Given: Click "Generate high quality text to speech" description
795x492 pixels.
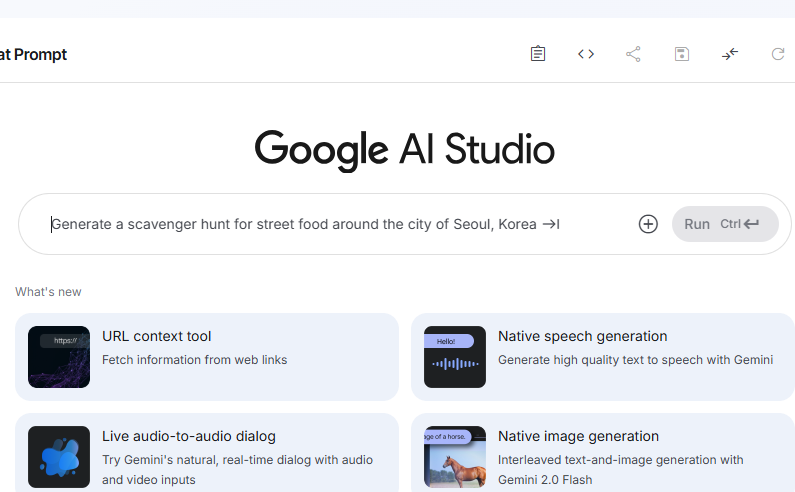Looking at the screenshot, I should click(x=635, y=360).
